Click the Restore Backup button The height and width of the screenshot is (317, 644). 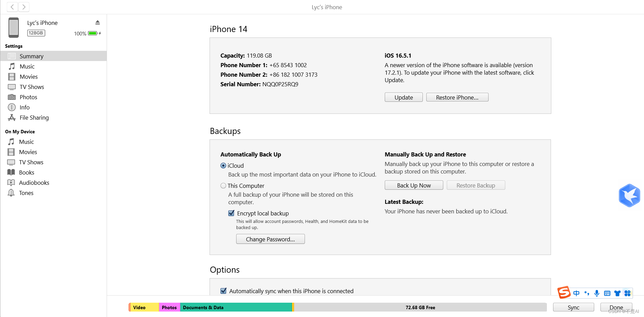(x=476, y=185)
